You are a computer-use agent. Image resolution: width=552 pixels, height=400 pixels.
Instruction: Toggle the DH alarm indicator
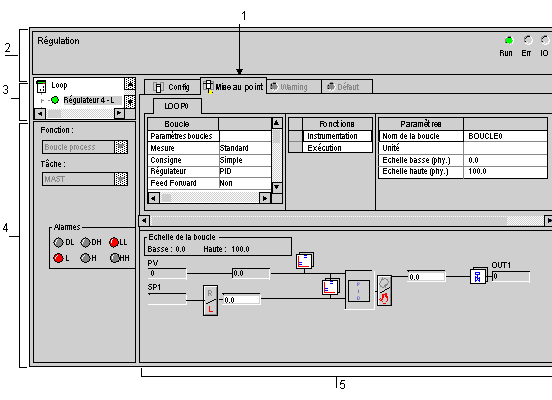[x=85, y=242]
